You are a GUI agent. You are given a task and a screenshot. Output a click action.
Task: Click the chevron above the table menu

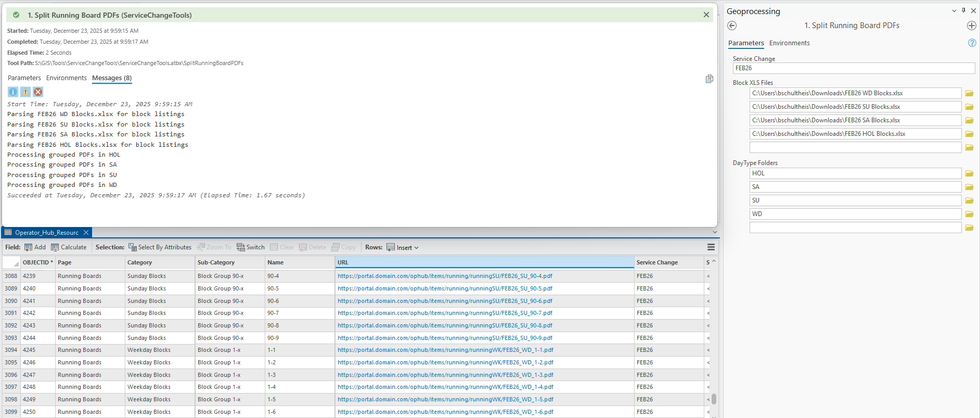coord(715,232)
